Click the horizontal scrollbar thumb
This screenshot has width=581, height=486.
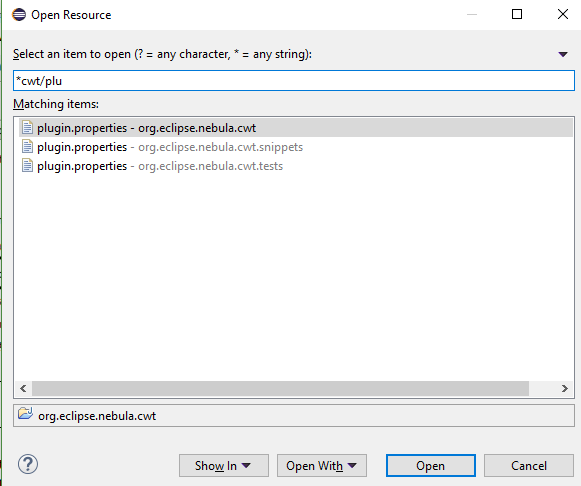point(280,388)
